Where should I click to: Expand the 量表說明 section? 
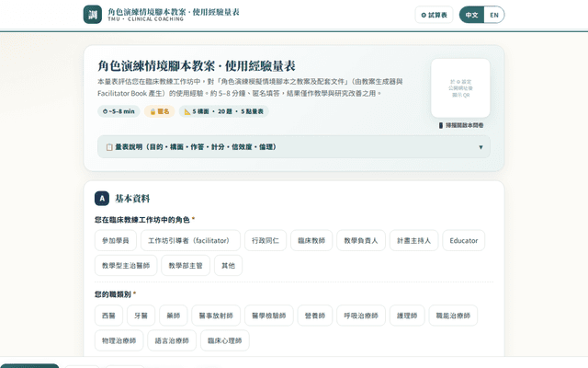coord(294,147)
